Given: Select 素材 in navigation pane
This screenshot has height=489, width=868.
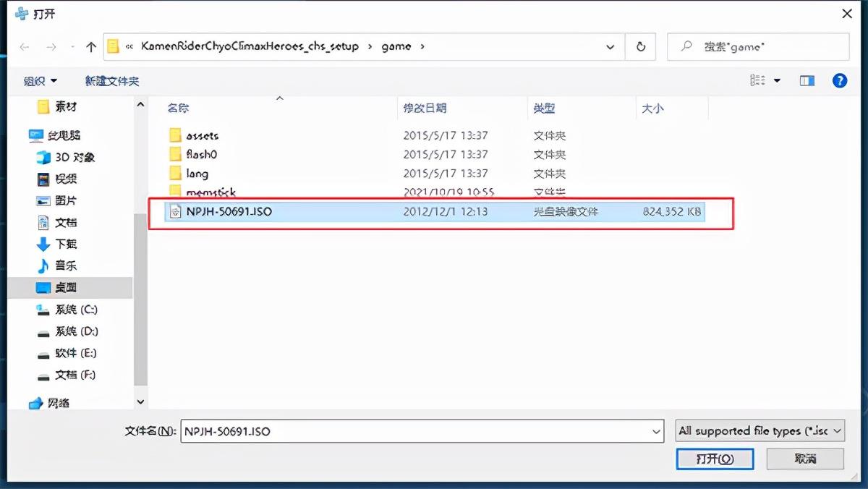Looking at the screenshot, I should [x=56, y=106].
